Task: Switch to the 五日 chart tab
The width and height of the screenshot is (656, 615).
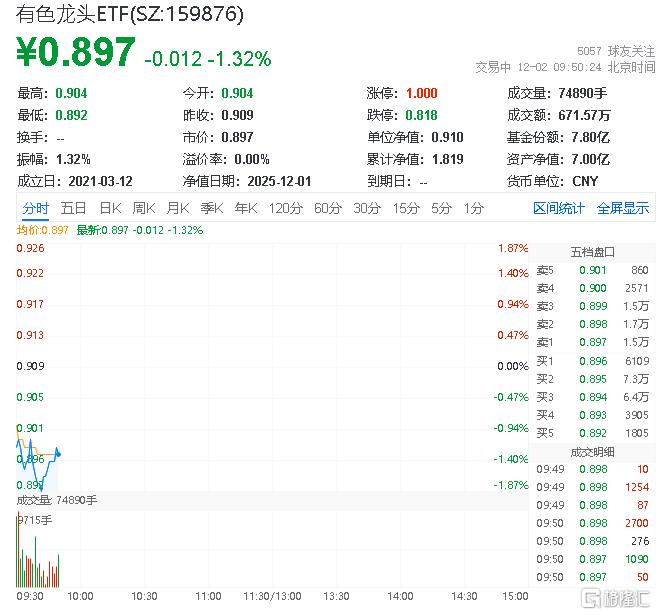Action: [x=73, y=208]
